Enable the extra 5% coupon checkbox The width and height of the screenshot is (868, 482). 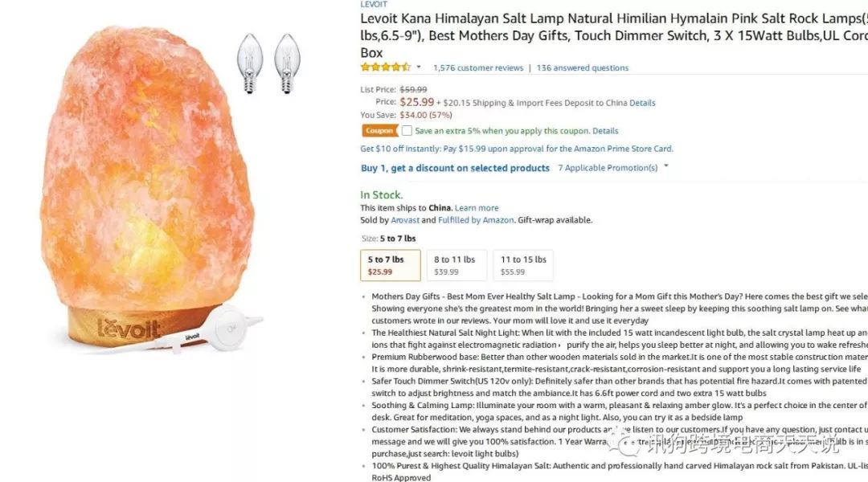[x=407, y=131]
